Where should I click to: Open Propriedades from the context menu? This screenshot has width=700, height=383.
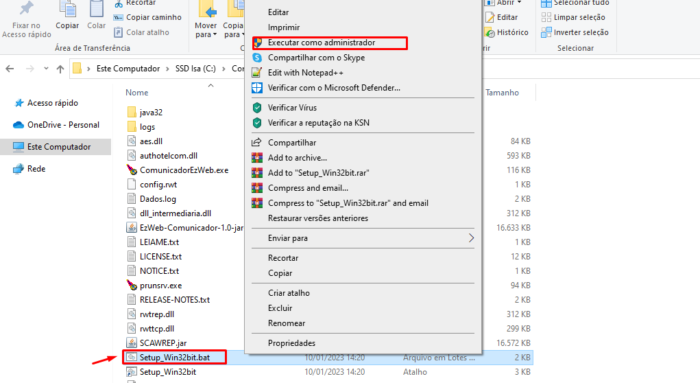click(x=292, y=343)
